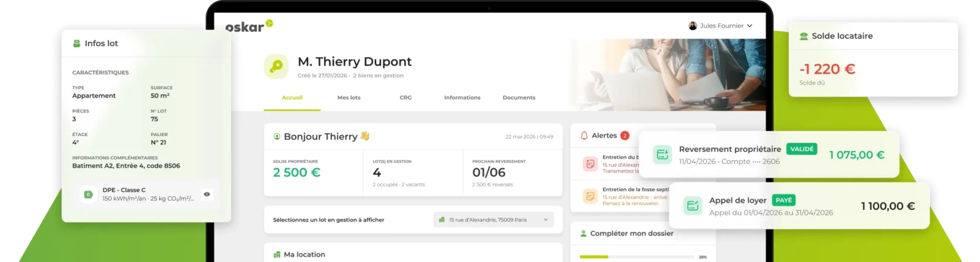Open the Mes lots tab
Image resolution: width=980 pixels, height=262 pixels.
349,98
